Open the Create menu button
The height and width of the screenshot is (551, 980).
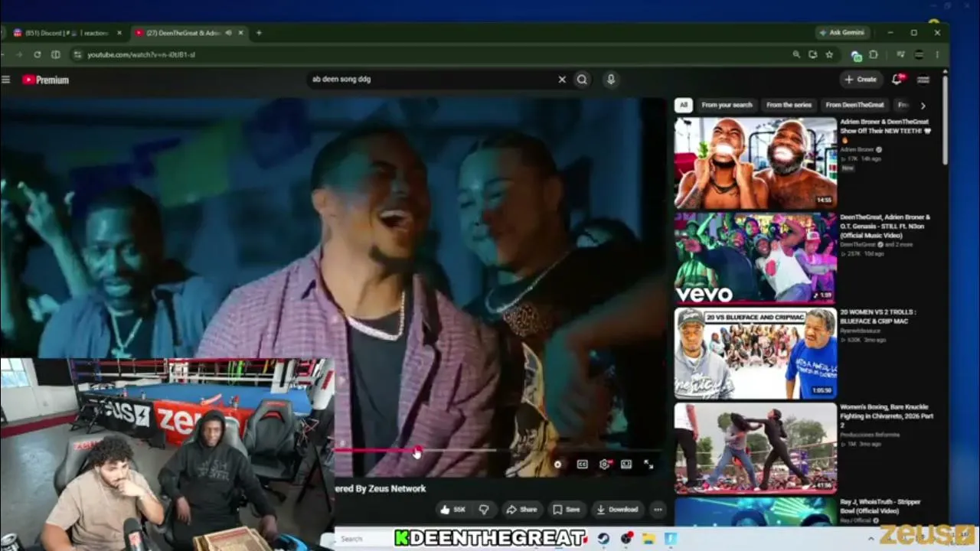point(861,80)
